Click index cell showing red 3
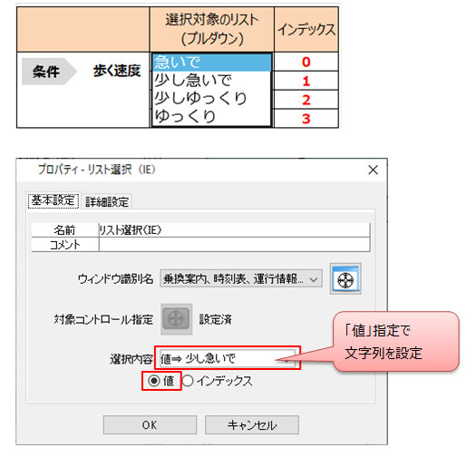This screenshot has height=457, width=476. (x=306, y=119)
